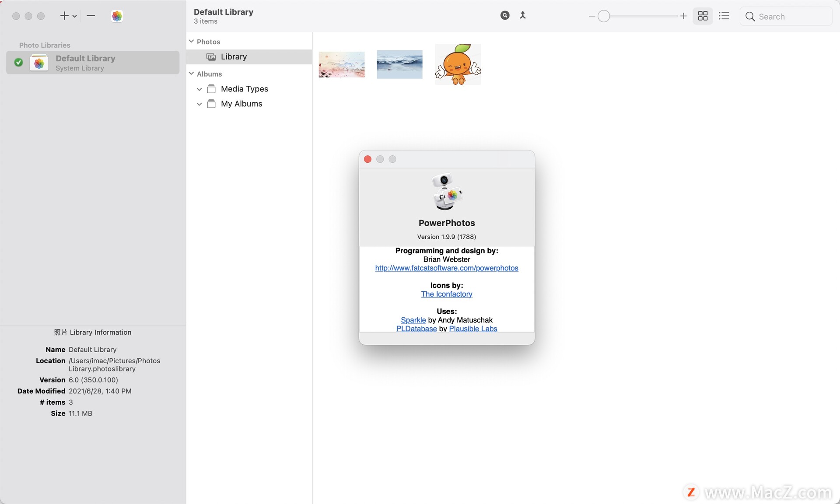The width and height of the screenshot is (840, 504).
Task: Select the orange cartoon character thumbnail
Action: 458,64
